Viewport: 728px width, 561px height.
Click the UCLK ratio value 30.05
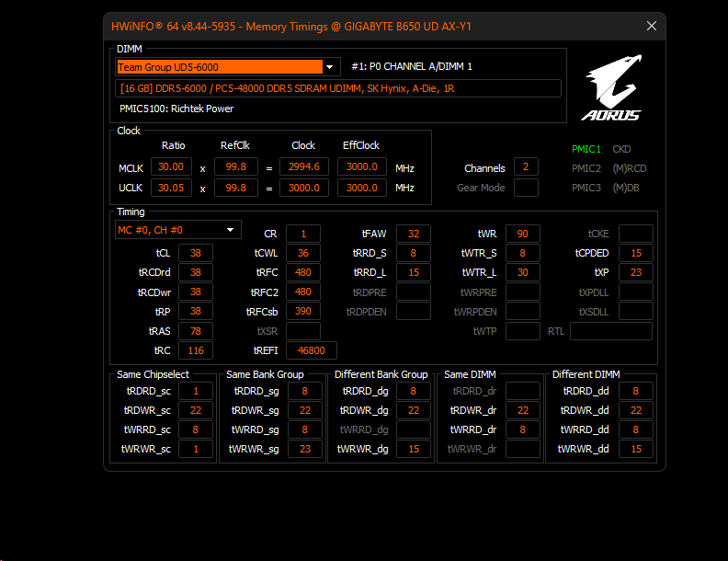pyautogui.click(x=171, y=188)
